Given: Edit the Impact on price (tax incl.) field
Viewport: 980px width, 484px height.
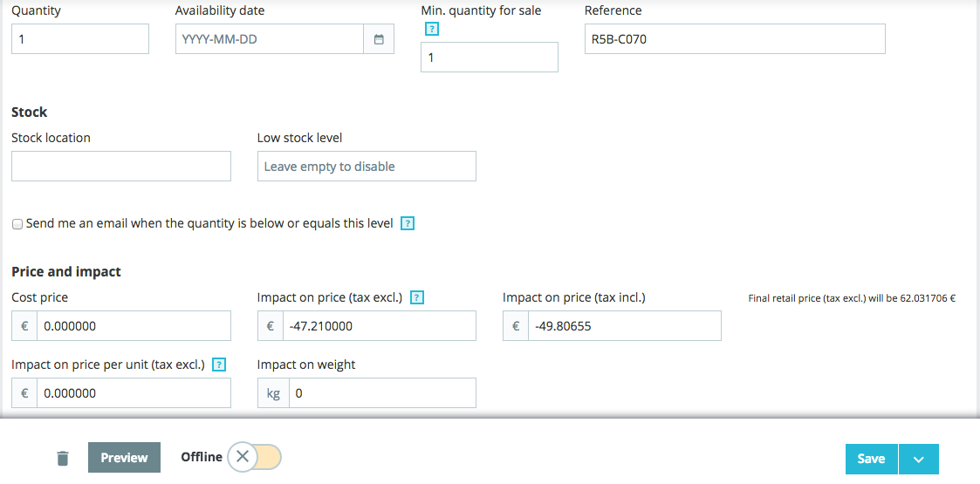Looking at the screenshot, I should click(x=624, y=326).
